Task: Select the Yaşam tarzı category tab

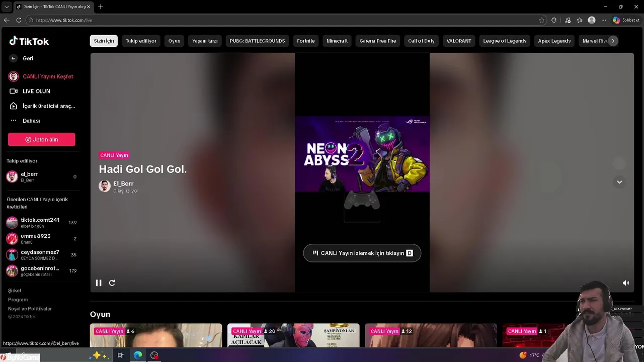Action: (205, 41)
